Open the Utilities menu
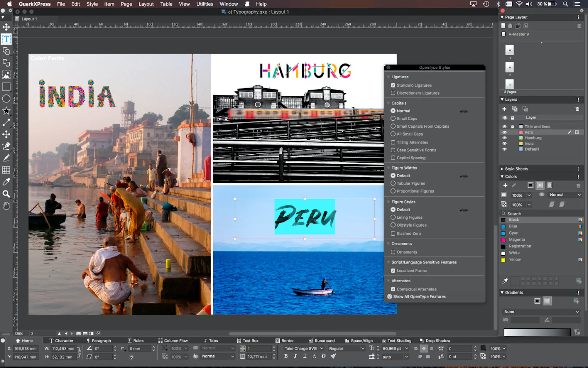 204,4
